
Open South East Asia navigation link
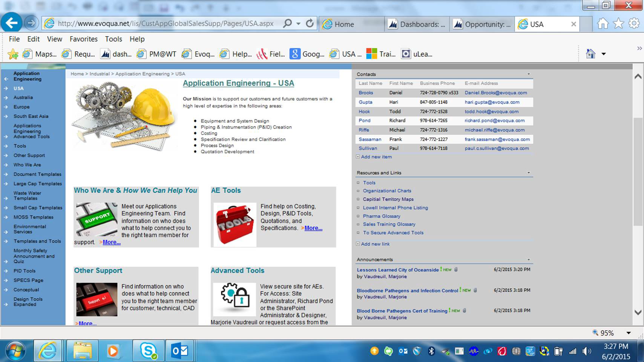tap(31, 116)
